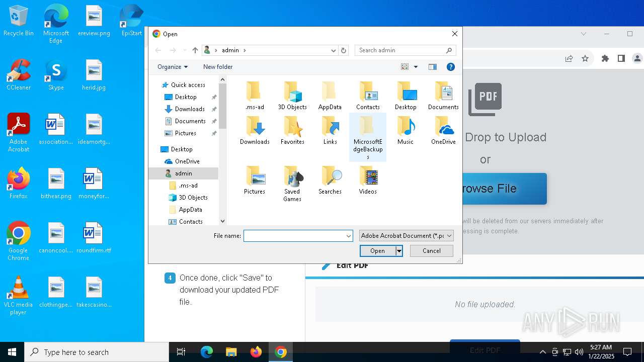Expand the File name history dropdown
The width and height of the screenshot is (644, 362).
coord(348,236)
